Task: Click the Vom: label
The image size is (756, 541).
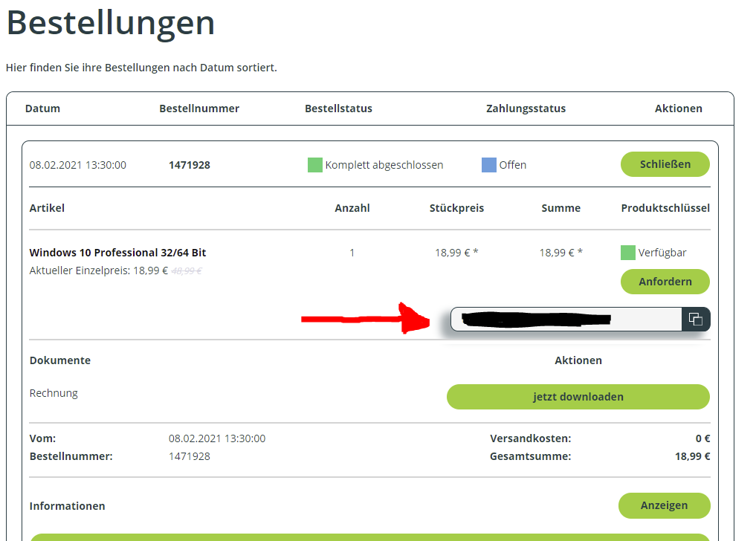Action: click(42, 438)
